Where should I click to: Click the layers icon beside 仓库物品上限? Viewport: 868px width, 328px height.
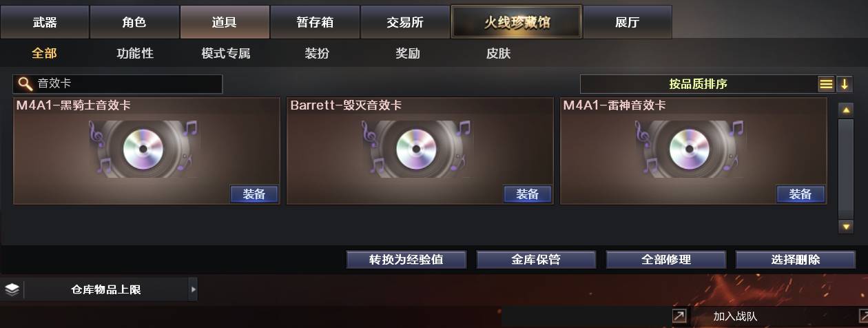(12, 289)
